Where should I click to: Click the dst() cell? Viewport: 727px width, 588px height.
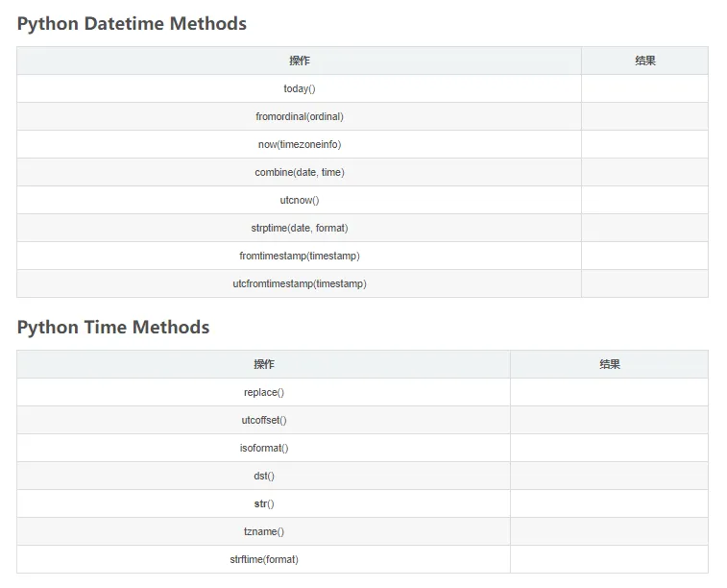pyautogui.click(x=264, y=476)
